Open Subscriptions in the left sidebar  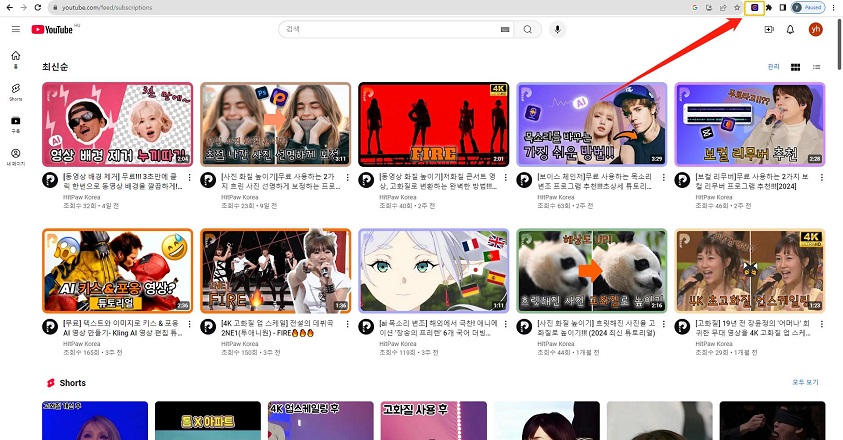coord(16,124)
